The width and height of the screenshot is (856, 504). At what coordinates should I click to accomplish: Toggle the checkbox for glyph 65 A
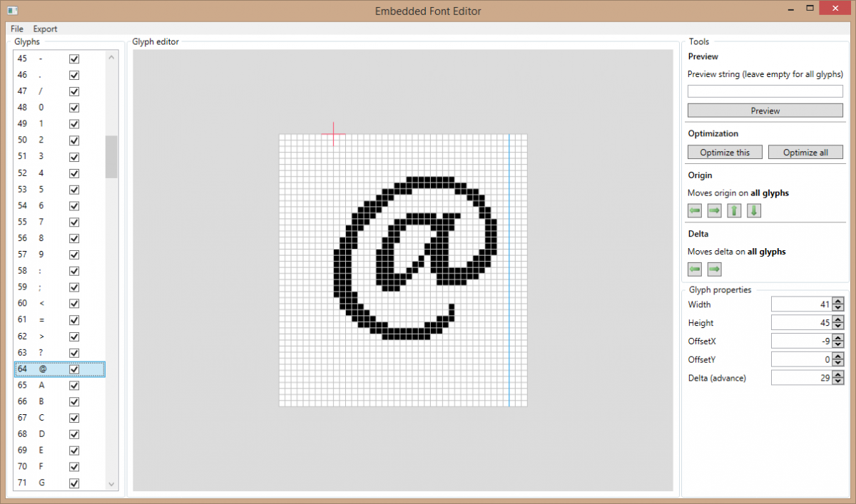click(73, 385)
